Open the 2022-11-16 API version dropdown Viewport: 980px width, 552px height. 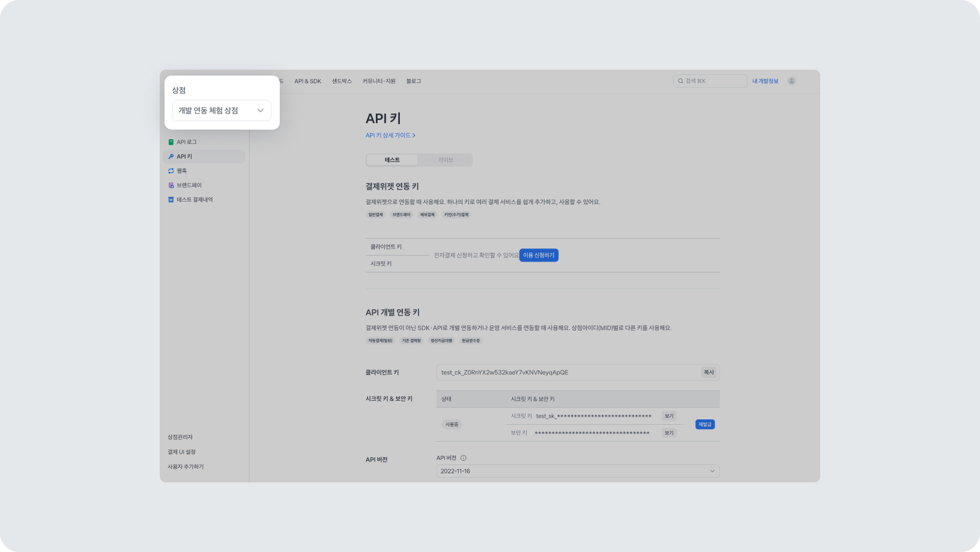(578, 471)
